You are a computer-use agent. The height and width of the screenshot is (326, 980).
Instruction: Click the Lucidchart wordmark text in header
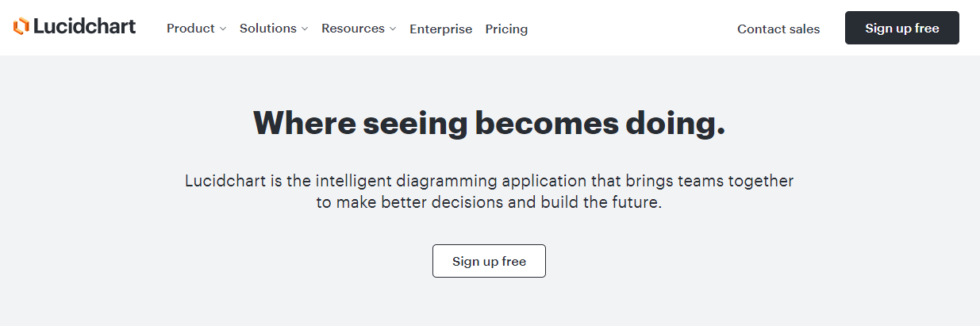point(84,26)
